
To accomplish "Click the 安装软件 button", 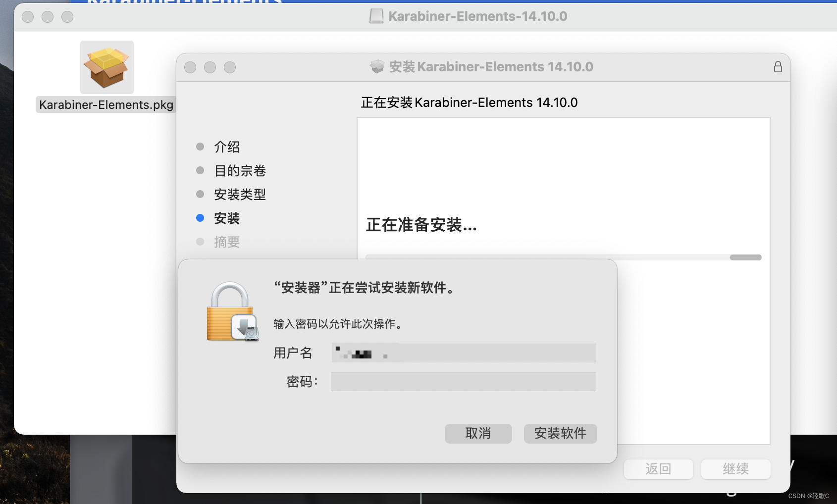I will (561, 434).
